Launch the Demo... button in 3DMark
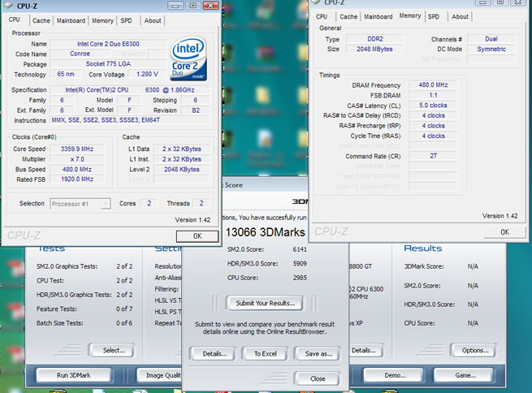The image size is (532, 393). pos(395,376)
